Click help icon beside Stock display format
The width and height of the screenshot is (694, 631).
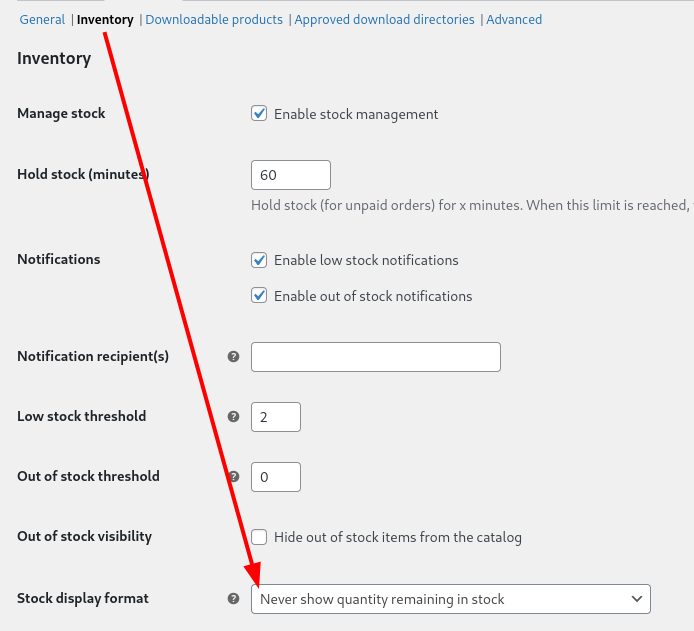pyautogui.click(x=233, y=599)
